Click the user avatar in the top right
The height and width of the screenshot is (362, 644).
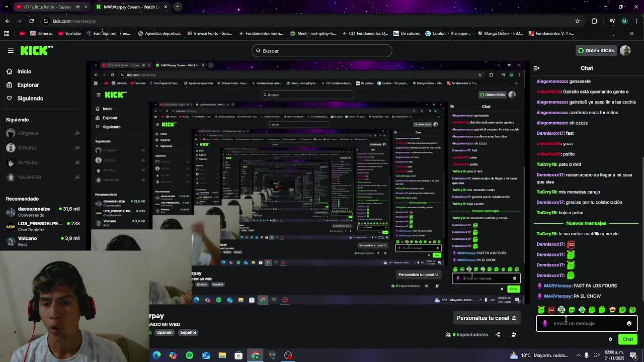click(625, 51)
